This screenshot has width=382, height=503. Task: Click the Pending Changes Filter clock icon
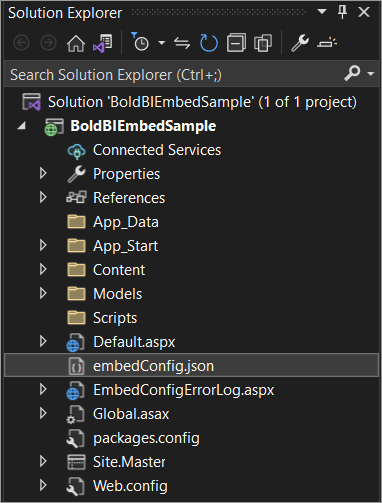coord(140,42)
